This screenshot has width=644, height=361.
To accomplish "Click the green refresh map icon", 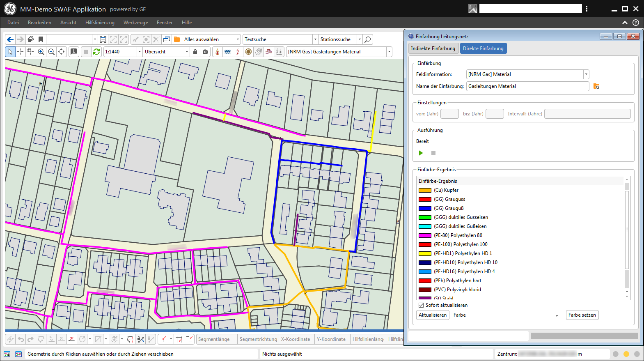I will [x=96, y=52].
